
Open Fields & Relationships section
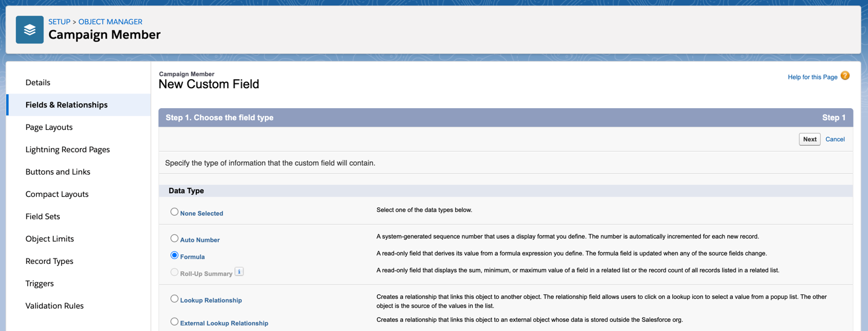click(x=66, y=104)
